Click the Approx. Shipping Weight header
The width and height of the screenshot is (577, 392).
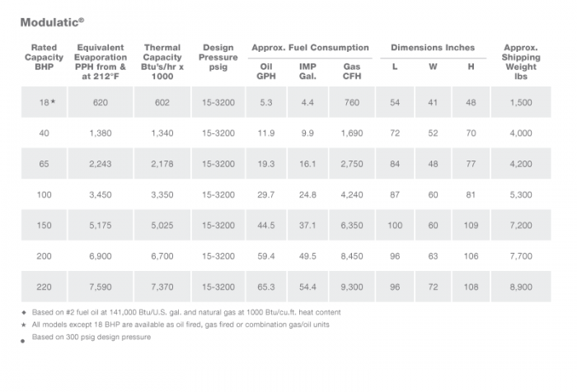[521, 62]
